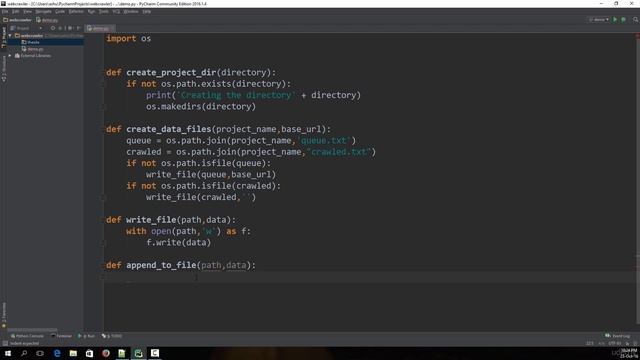
Task: Select the demo.py editor tab
Action: (x=100, y=28)
